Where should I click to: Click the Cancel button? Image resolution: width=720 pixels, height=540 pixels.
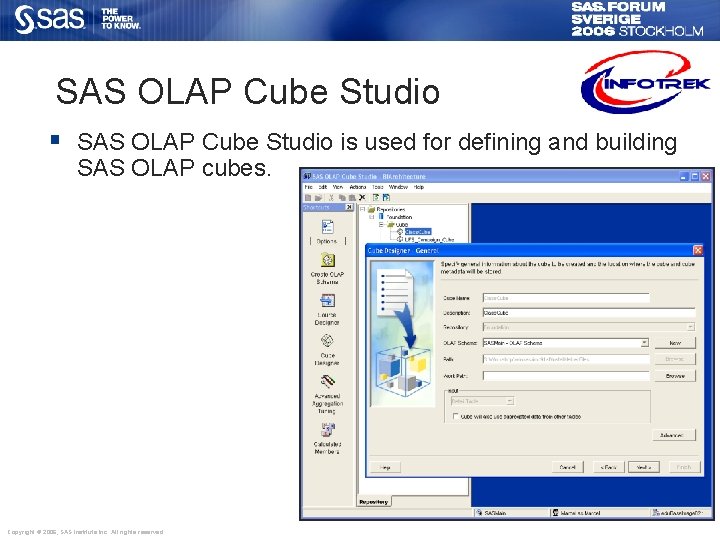[568, 467]
